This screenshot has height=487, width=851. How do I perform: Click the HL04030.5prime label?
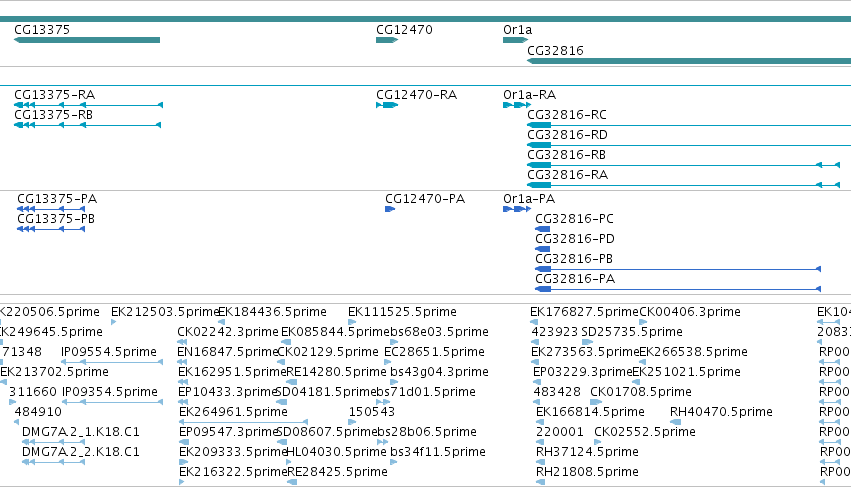tap(336, 452)
